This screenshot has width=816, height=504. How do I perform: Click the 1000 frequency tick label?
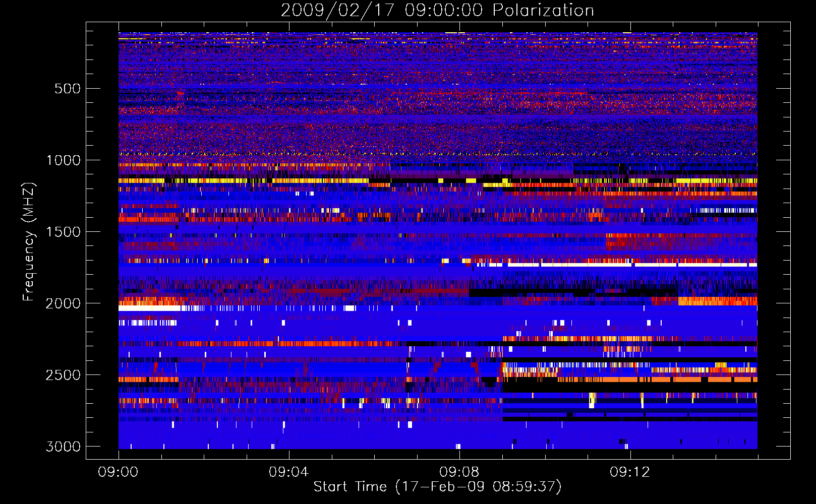click(63, 160)
